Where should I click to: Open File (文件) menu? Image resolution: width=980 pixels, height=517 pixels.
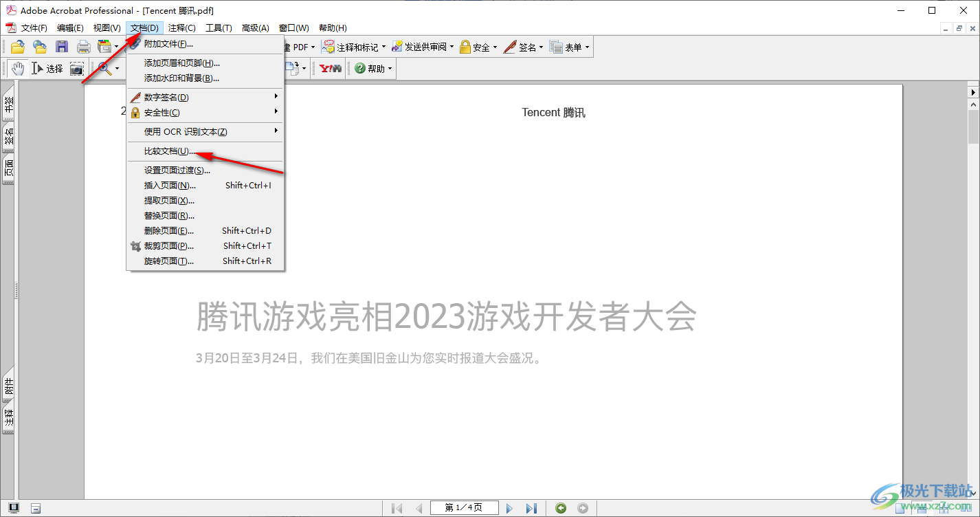(x=34, y=28)
